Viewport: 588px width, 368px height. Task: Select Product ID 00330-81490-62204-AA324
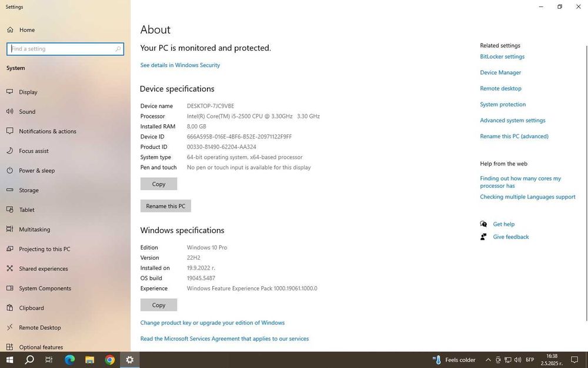click(x=222, y=147)
